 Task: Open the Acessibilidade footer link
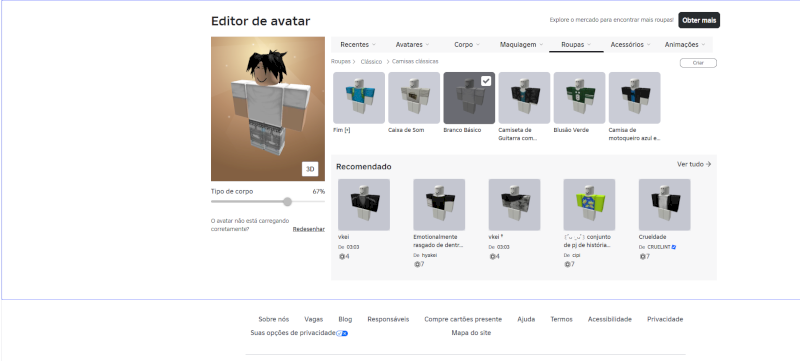610,319
